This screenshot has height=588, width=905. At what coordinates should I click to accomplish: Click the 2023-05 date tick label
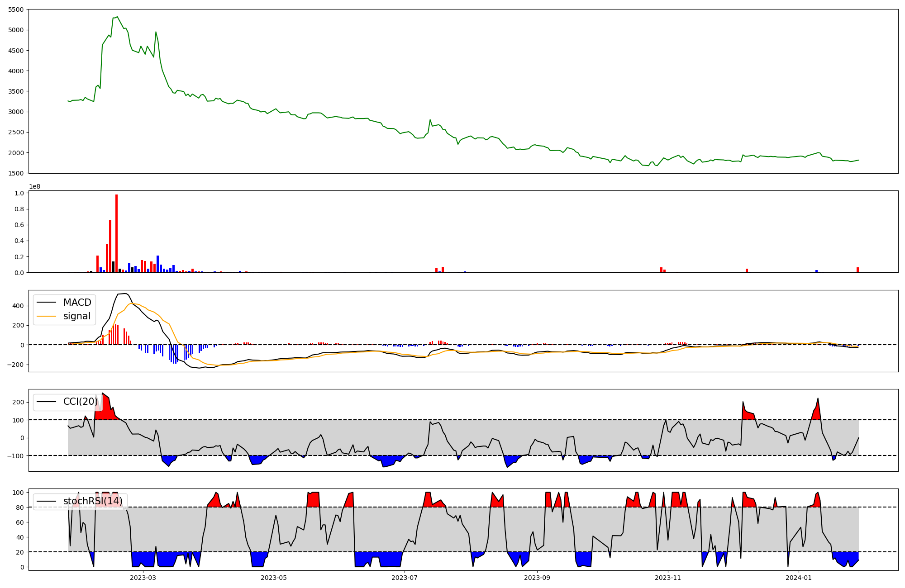(274, 578)
